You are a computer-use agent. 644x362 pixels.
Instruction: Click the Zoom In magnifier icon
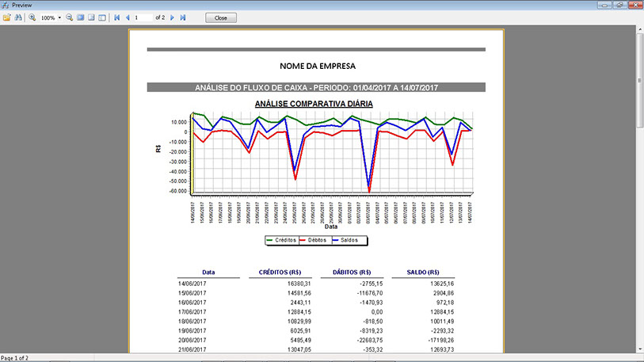tap(32, 17)
